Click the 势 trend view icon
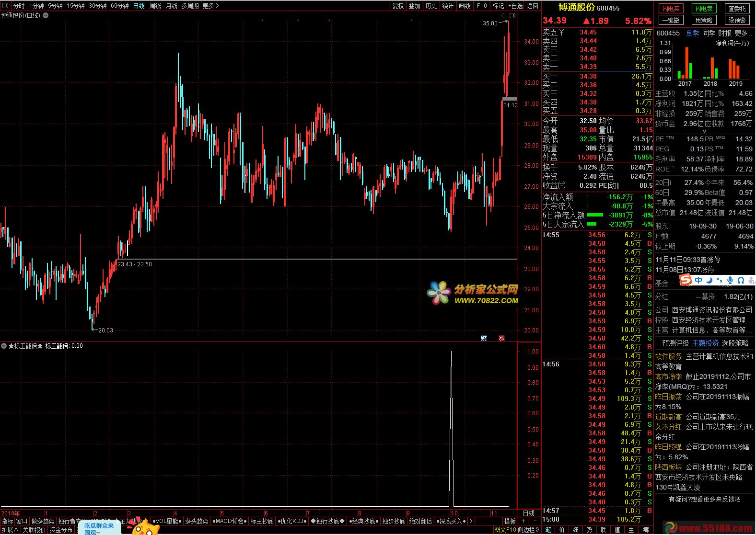The height and width of the screenshot is (535, 756). [x=590, y=530]
